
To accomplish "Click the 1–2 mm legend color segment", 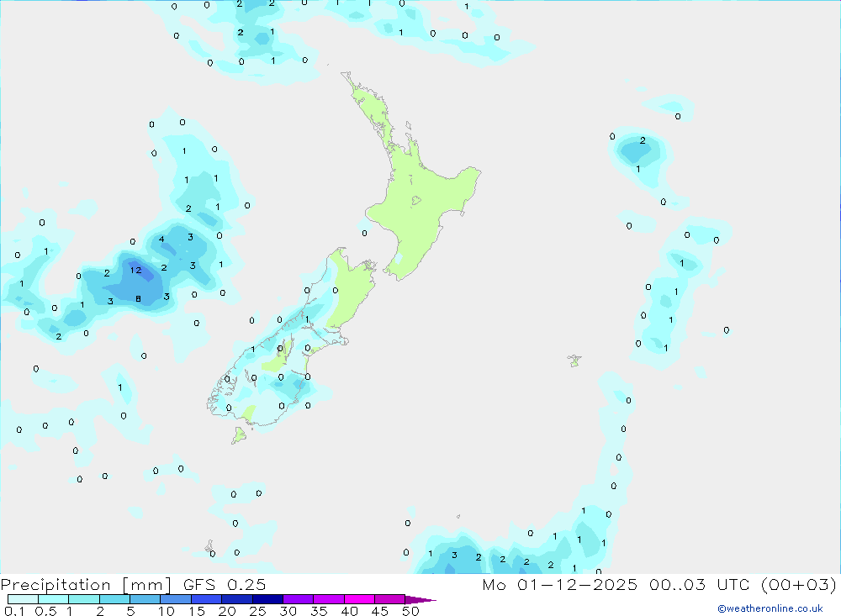I will 83,599.
